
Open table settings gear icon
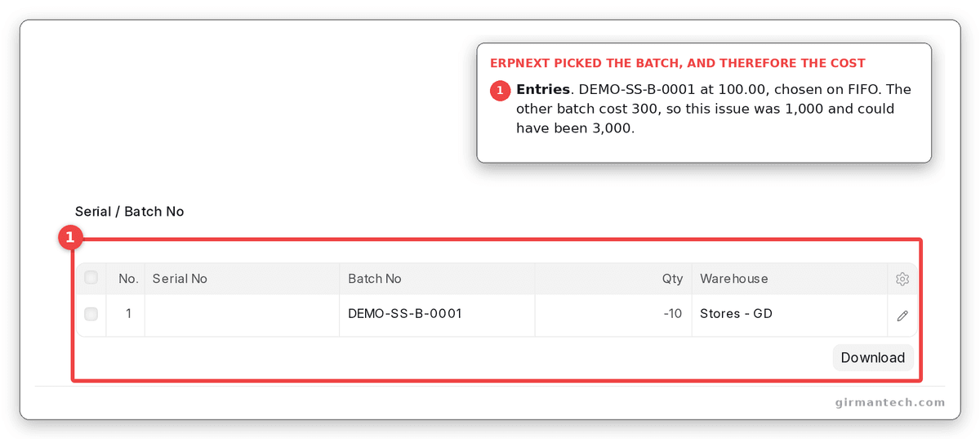click(x=902, y=279)
